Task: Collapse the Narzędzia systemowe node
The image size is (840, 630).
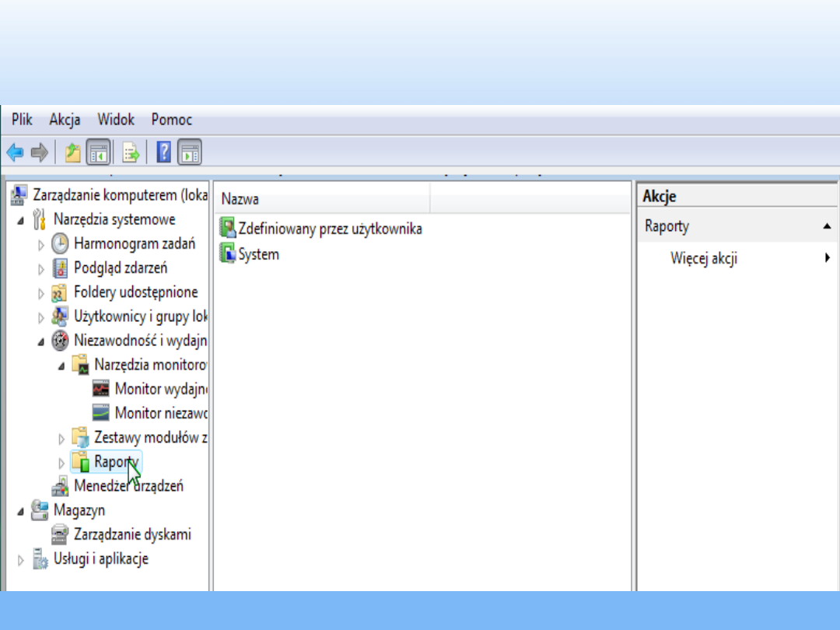Action: (x=21, y=221)
